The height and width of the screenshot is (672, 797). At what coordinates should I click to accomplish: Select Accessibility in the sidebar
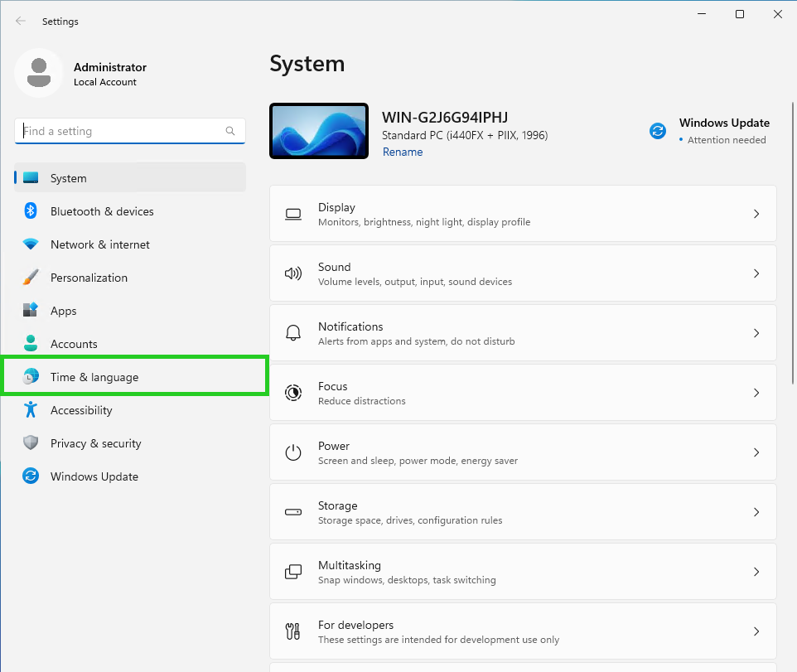pos(81,410)
